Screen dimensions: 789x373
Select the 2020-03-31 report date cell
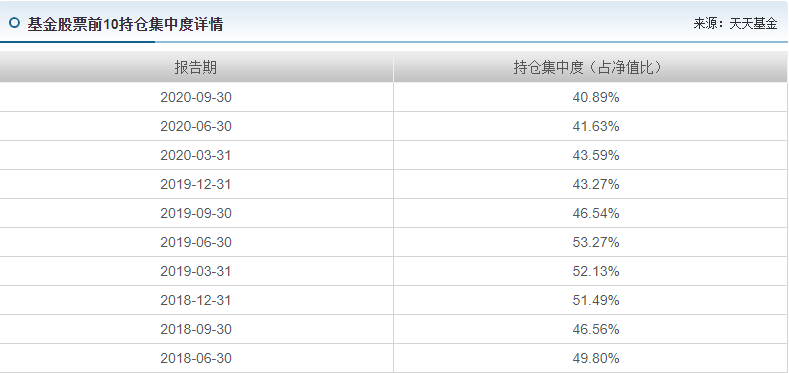(x=196, y=155)
